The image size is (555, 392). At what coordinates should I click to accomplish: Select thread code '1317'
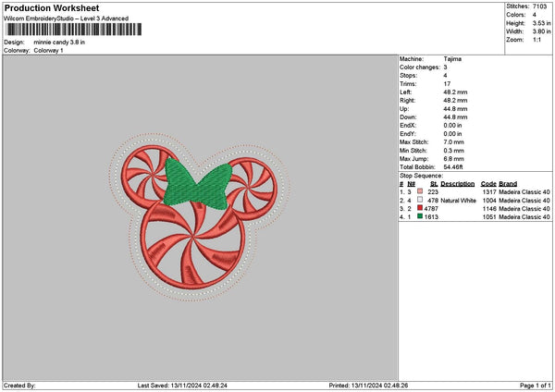(489, 191)
